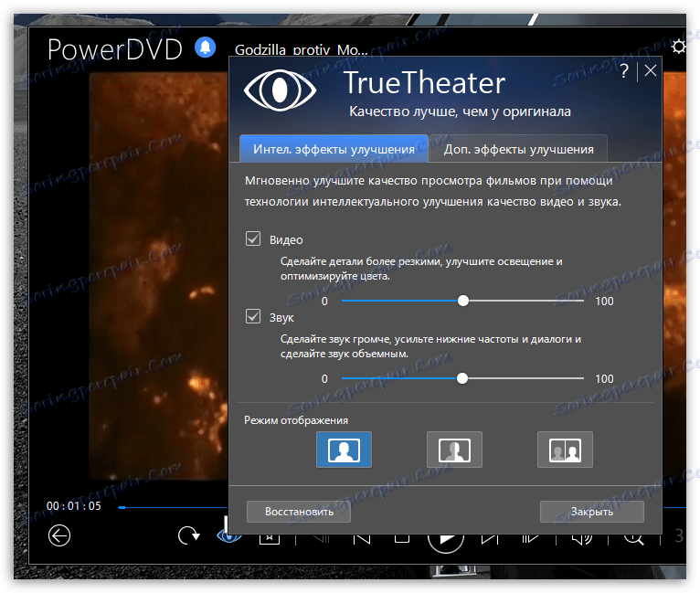Click the sound slider's 0 minimum label
Image resolution: width=700 pixels, height=593 pixels.
click(324, 379)
